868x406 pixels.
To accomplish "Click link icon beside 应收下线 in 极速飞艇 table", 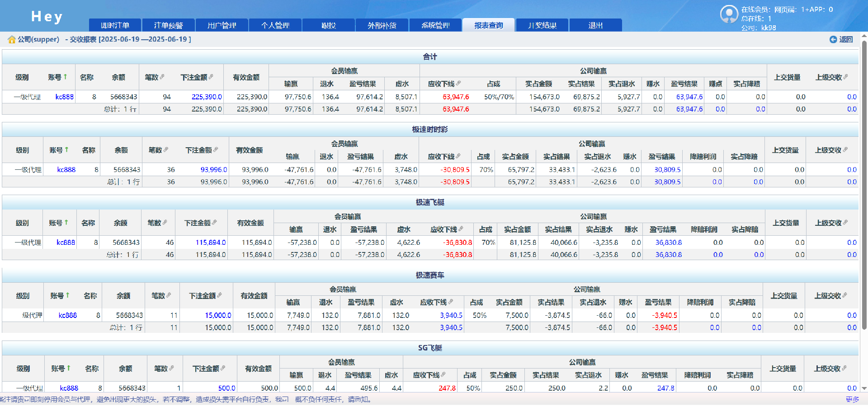I will point(461,229).
